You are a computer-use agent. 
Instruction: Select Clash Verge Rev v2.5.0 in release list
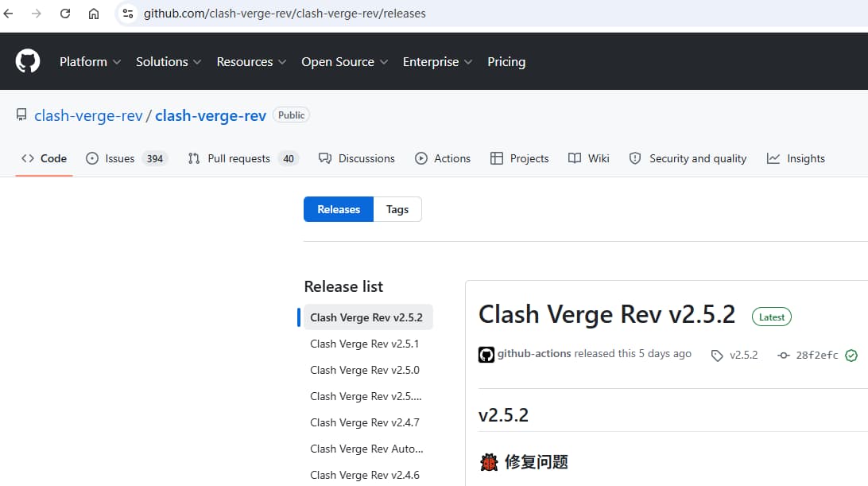click(x=365, y=370)
